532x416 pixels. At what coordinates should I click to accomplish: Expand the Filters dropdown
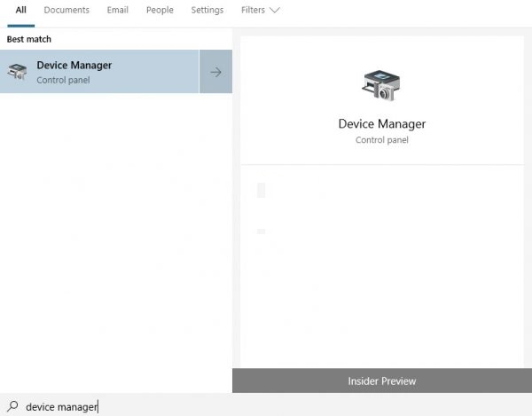(260, 10)
